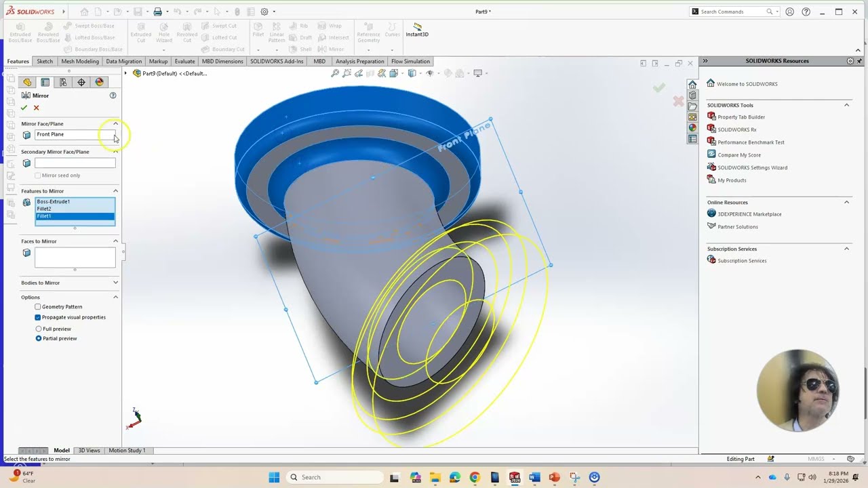Open the Display Style cube tool

[x=412, y=73]
